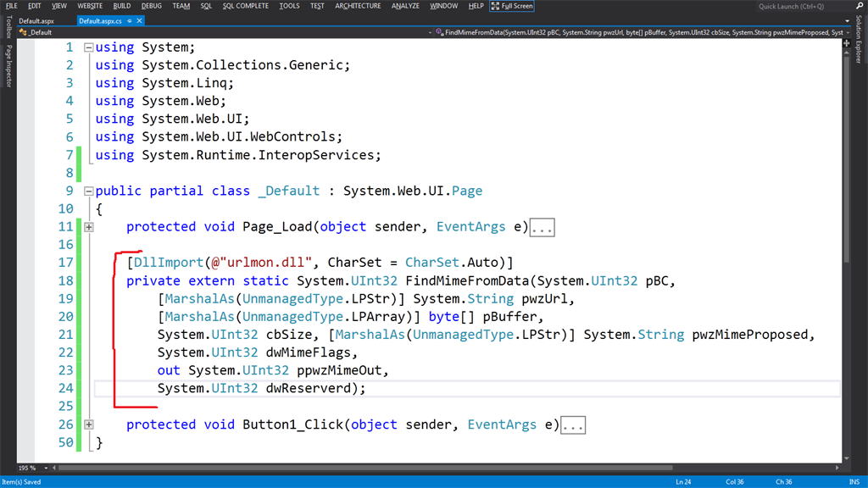Image resolution: width=868 pixels, height=488 pixels.
Task: Click 'System.Linq' on line 3
Action: (184, 83)
